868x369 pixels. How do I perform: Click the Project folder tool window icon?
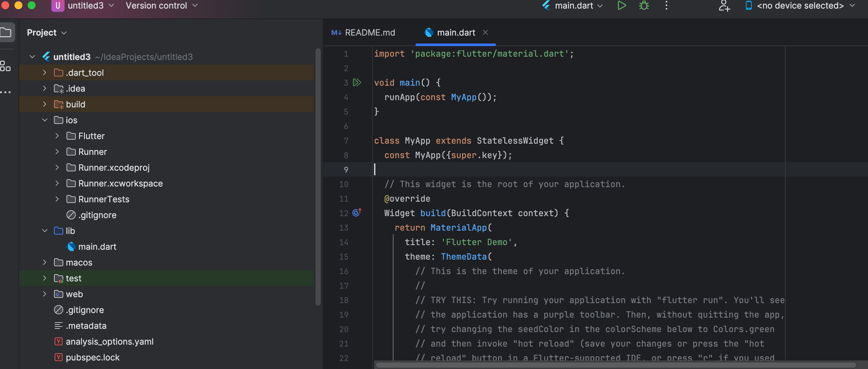point(6,32)
